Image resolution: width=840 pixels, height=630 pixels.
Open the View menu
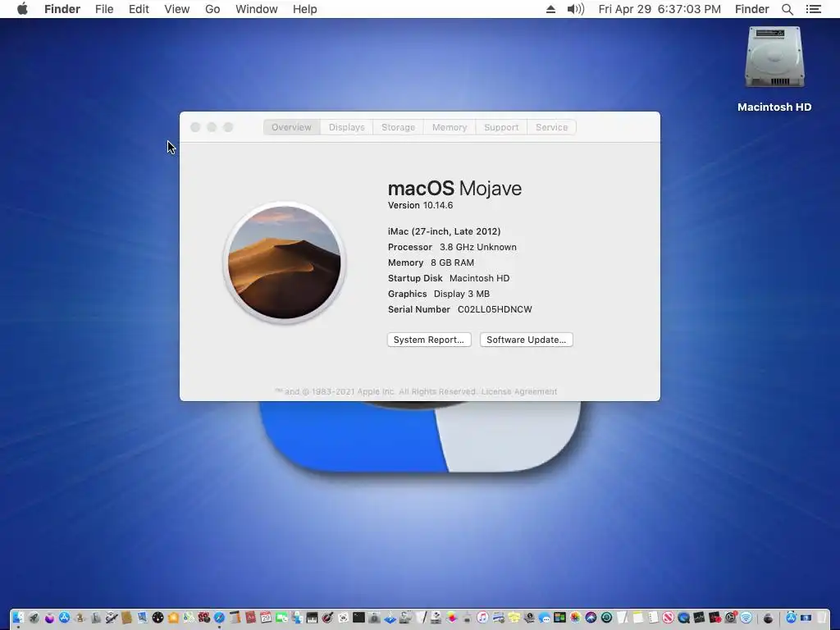(177, 9)
